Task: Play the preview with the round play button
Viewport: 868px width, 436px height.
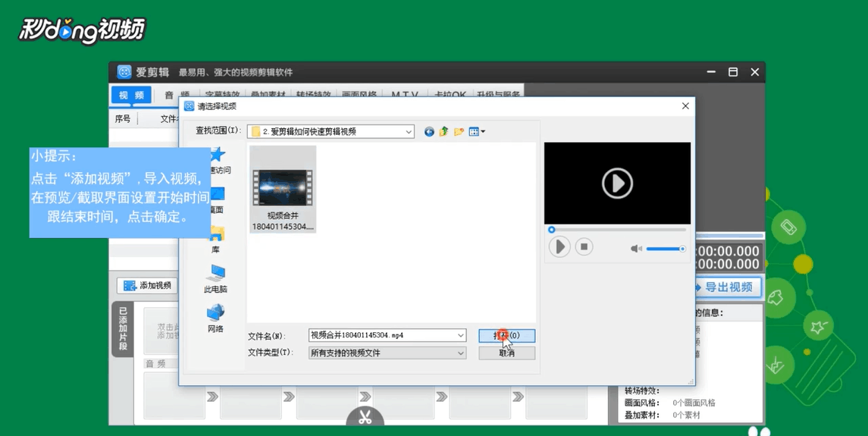Action: tap(559, 246)
